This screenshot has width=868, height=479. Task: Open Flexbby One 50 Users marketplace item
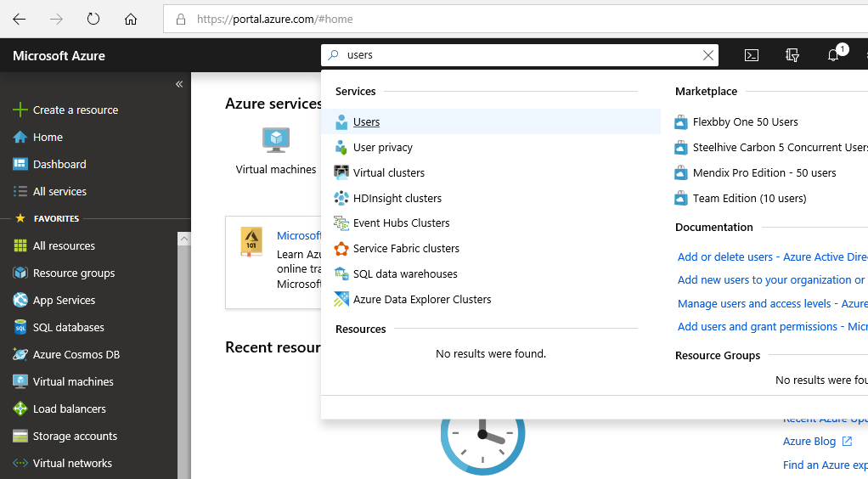(745, 121)
